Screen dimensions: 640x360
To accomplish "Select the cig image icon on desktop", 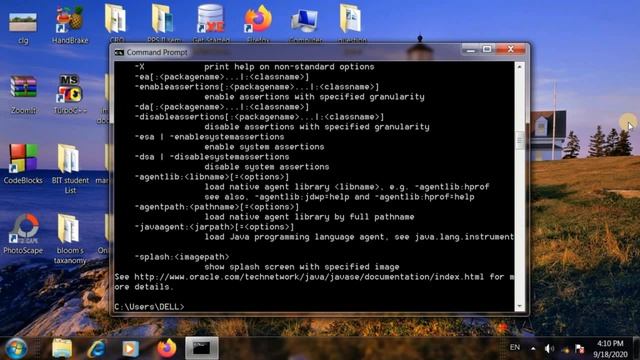I will click(x=23, y=27).
